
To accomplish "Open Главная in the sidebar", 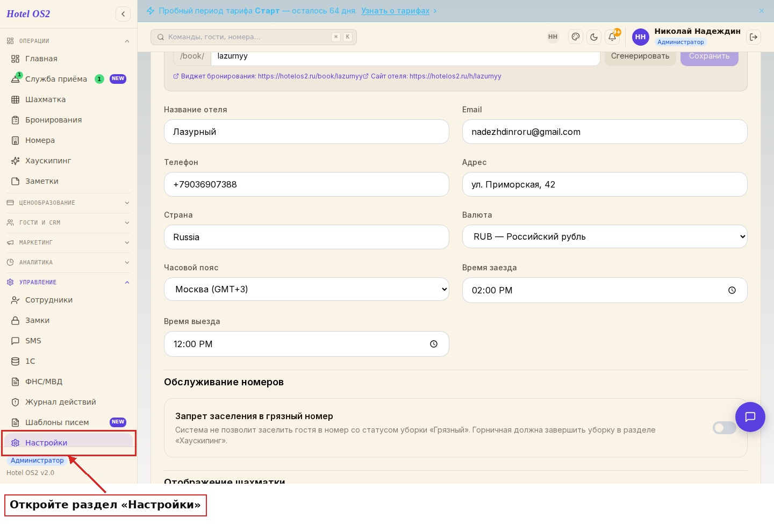I will [x=69, y=59].
